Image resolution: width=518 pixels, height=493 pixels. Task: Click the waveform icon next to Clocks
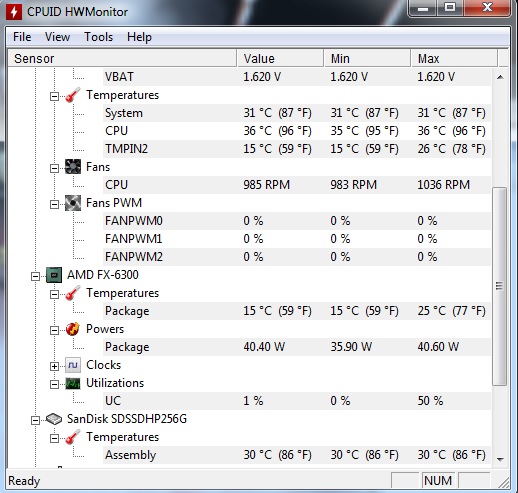pos(73,365)
